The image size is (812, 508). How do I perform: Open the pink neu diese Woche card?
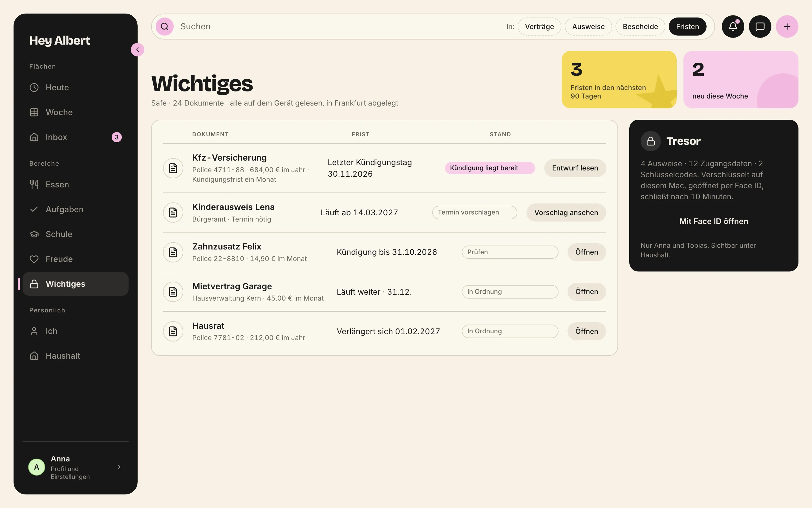pyautogui.click(x=741, y=80)
